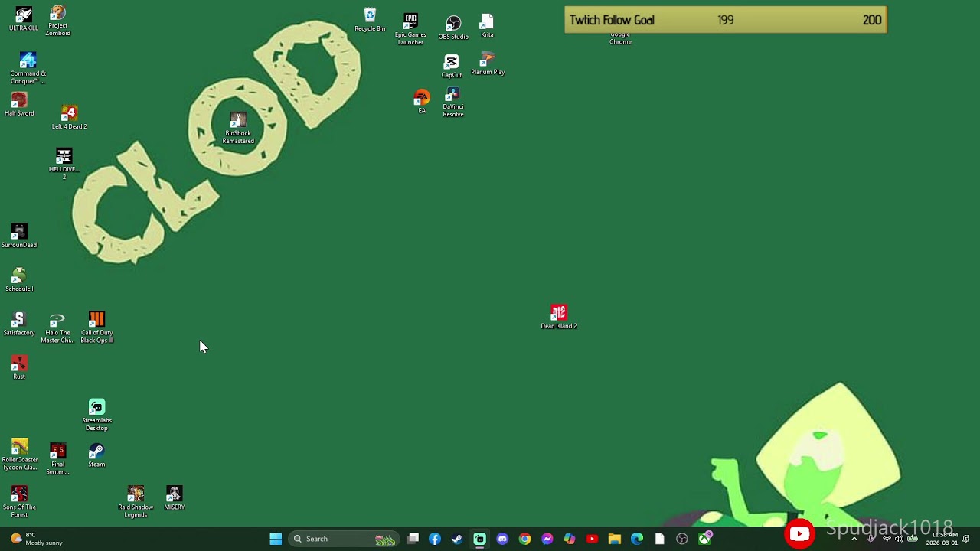Screen dimensions: 980x551
Task: Open the clock and calendar flyout
Action: tap(941, 539)
